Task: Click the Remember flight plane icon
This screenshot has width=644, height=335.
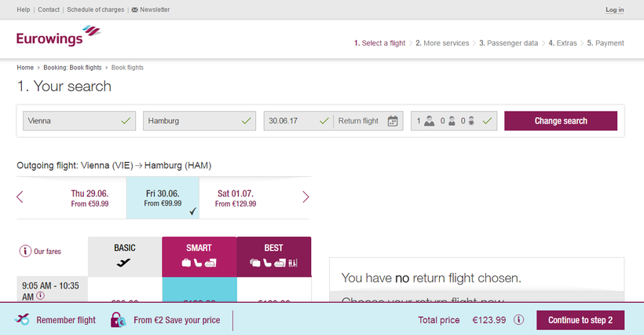Action: pos(24,320)
